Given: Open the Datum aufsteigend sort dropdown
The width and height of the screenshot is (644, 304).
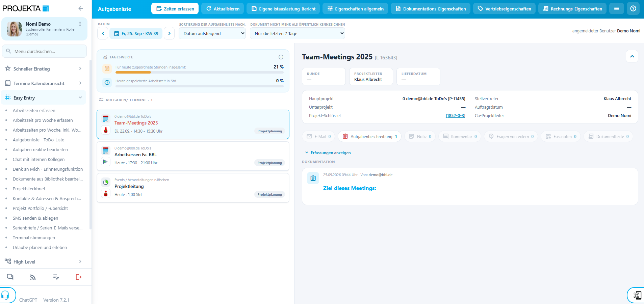Looking at the screenshot, I should coord(212,33).
